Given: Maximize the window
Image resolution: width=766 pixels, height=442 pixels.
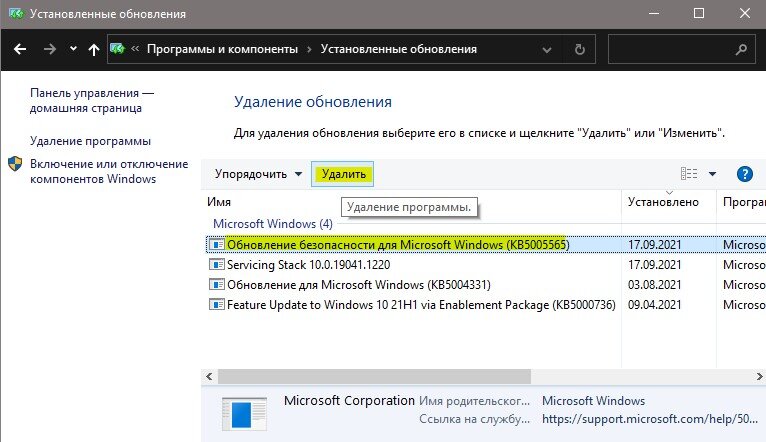Looking at the screenshot, I should (x=699, y=13).
